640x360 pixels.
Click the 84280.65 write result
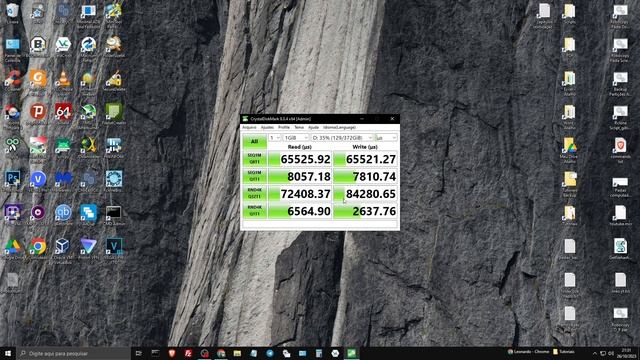365,194
